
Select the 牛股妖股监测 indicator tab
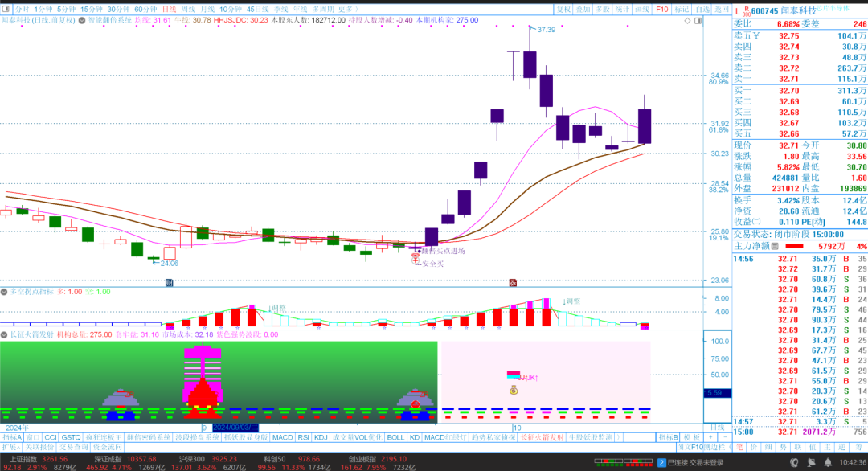tap(592, 437)
